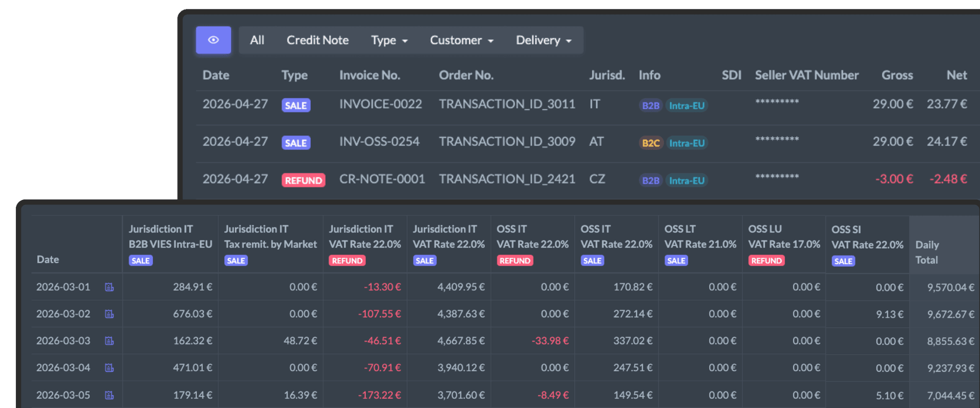Click B2B badge in CR-NOTE-0001 row
The height and width of the screenshot is (408, 980).
coord(651,181)
